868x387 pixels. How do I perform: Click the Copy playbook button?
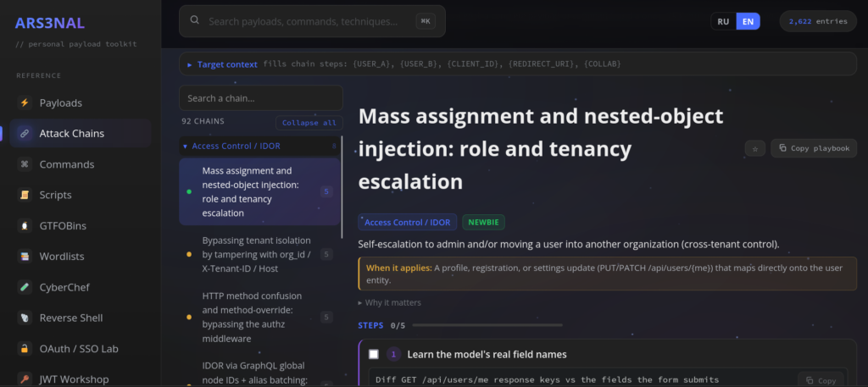coord(814,148)
